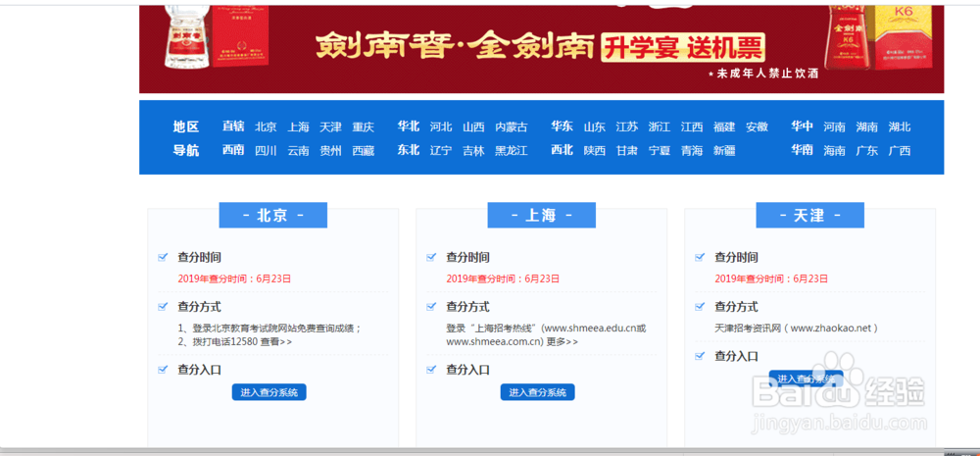Select 福建 in the region navigation
The image size is (980, 456).
pos(724,127)
